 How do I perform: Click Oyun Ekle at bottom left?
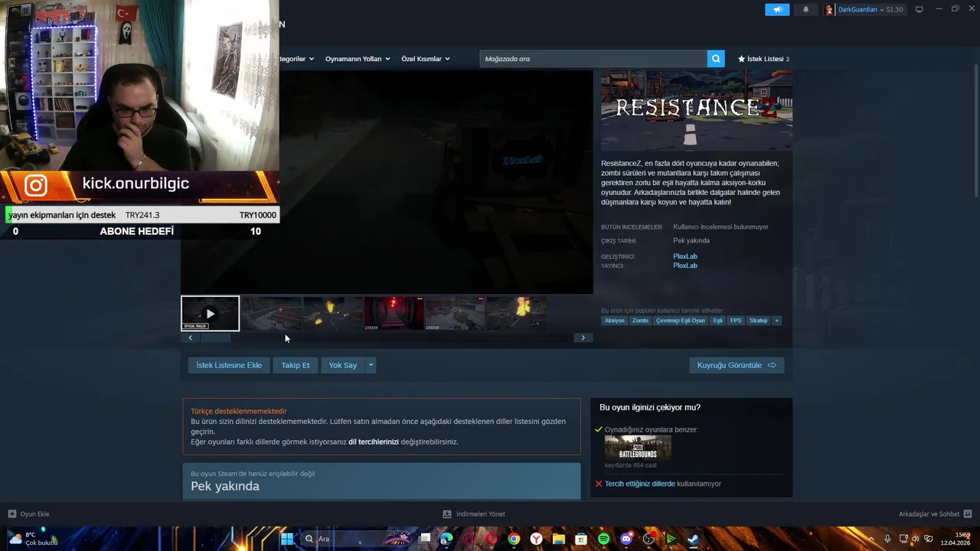coord(29,514)
